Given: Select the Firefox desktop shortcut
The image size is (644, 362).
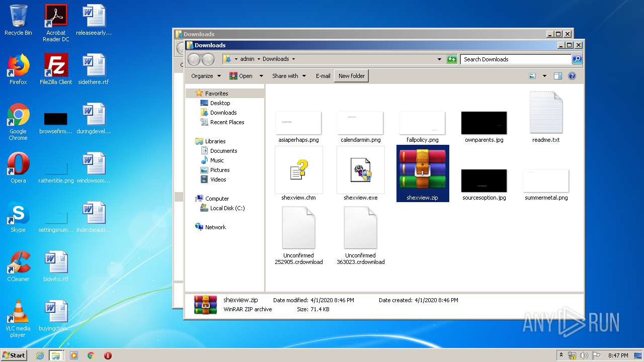Looking at the screenshot, I should [18, 69].
